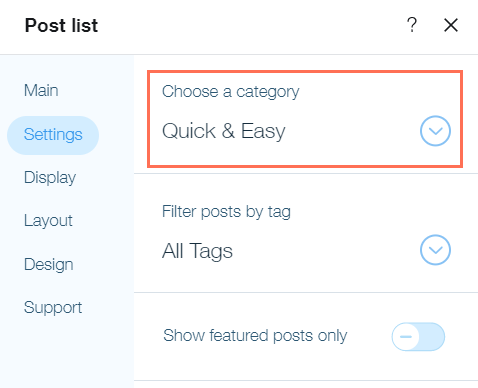The image size is (478, 388).
Task: Toggle Show featured posts only switch
Action: (418, 336)
